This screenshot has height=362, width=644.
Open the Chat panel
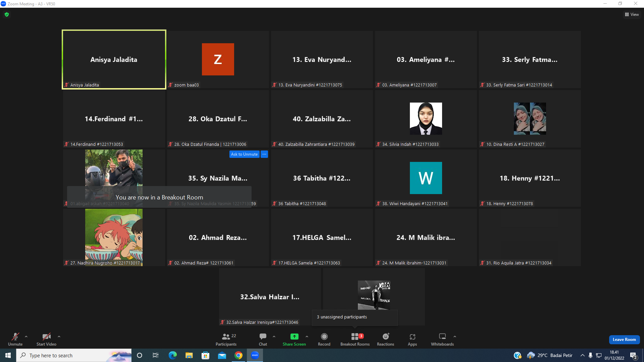coord(263,339)
